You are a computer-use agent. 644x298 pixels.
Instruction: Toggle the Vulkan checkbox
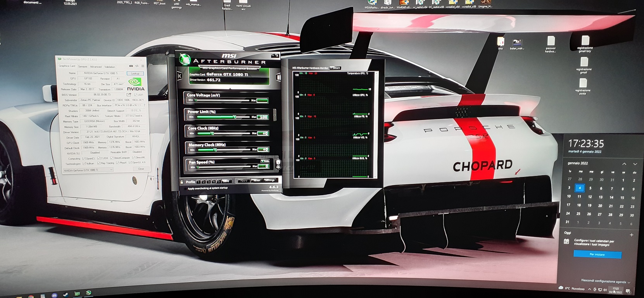click(x=84, y=163)
